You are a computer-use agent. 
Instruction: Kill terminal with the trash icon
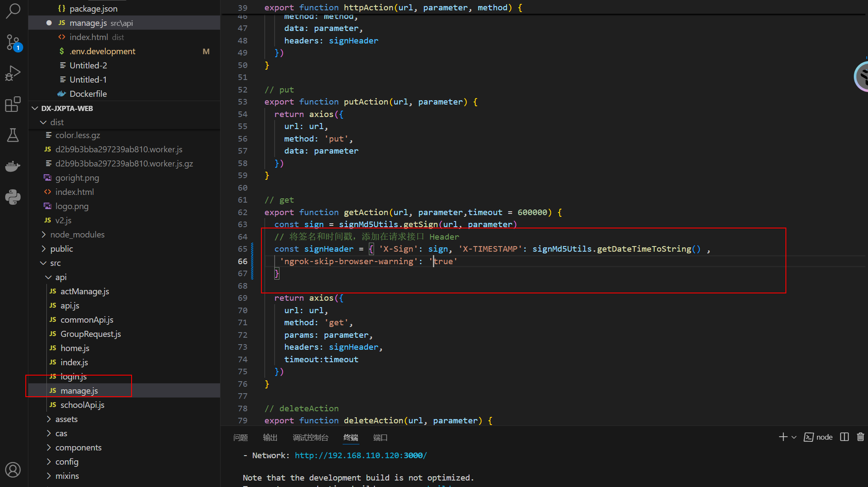[x=860, y=437]
